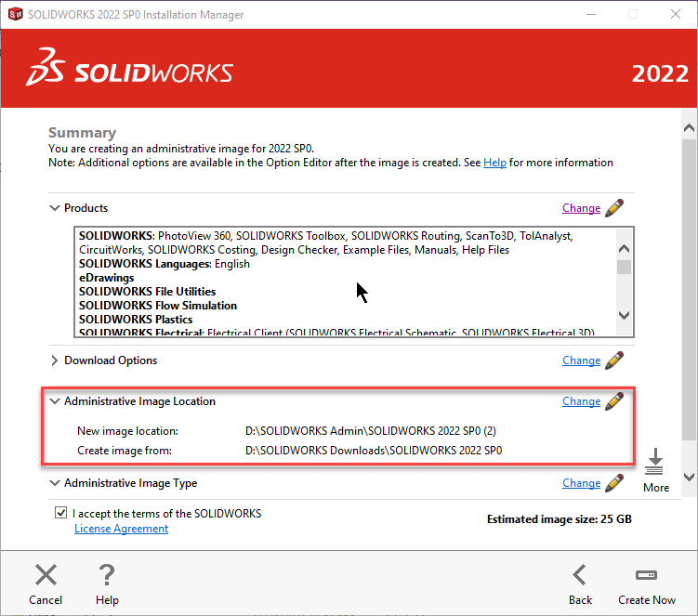Select the SOLIDWORKS File Utilities entry
Viewport: 698px width, 616px height.
click(148, 292)
